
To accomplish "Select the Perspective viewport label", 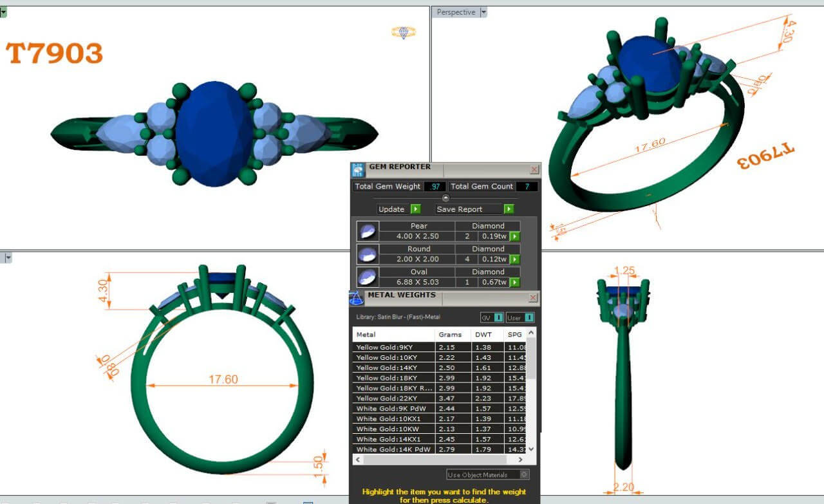I will [456, 12].
